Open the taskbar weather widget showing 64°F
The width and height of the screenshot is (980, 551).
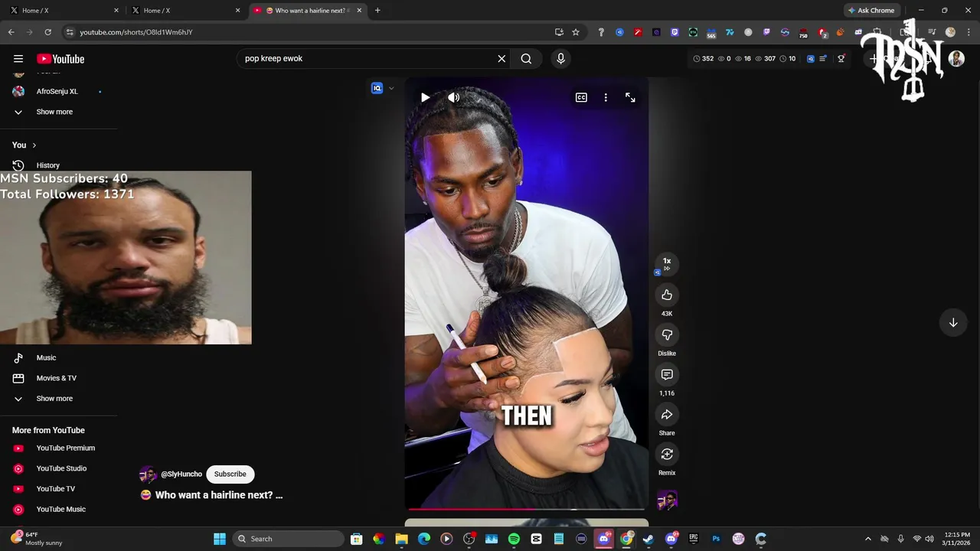[x=37, y=539]
